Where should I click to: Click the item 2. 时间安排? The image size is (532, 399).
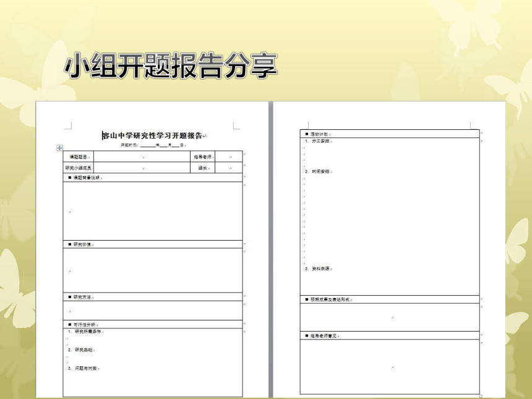coord(318,171)
